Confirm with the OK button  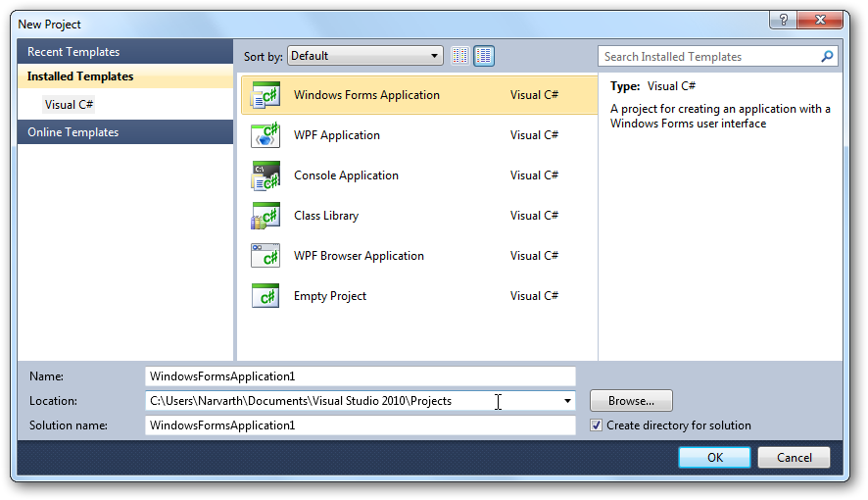[x=714, y=458]
